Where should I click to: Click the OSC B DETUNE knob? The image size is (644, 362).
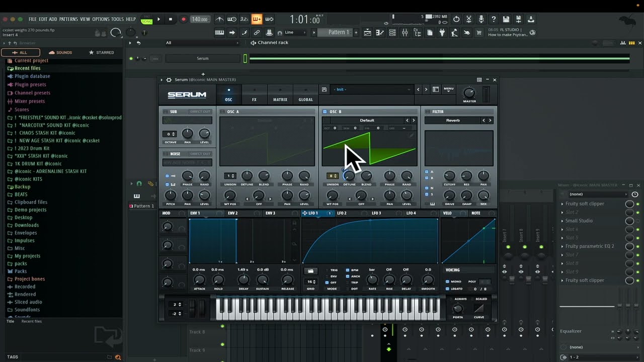tap(349, 175)
